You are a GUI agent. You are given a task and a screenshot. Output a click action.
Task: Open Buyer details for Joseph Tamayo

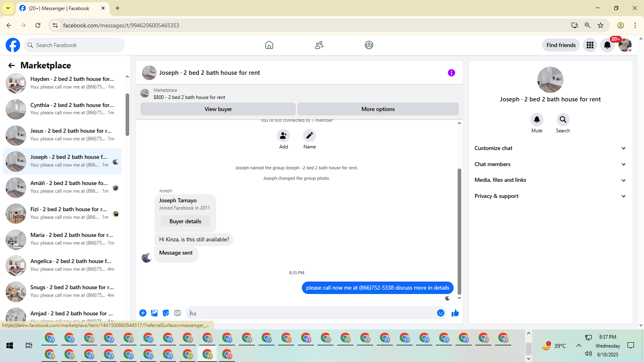[x=185, y=221]
